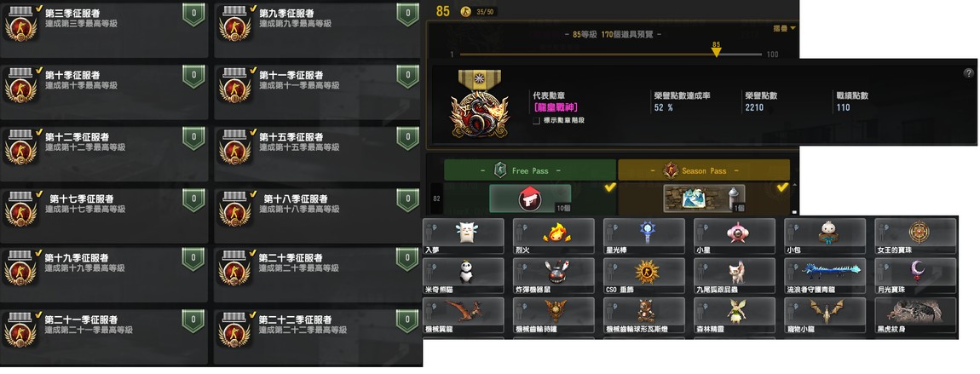Image resolution: width=980 pixels, height=374 pixels.
Task: Open the 第十五季征服者 achievement entry
Action: (x=317, y=154)
